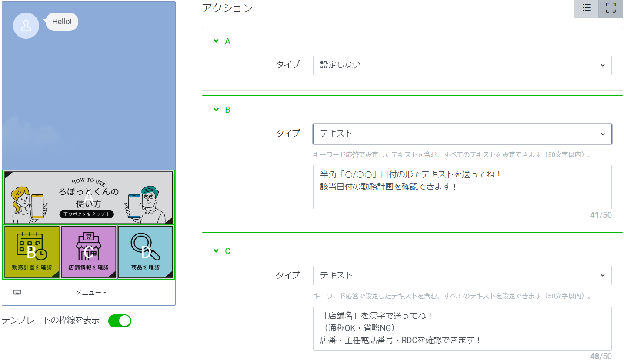Select the list view icon at top right
Screen dimensions: 624x364
coord(585,8)
